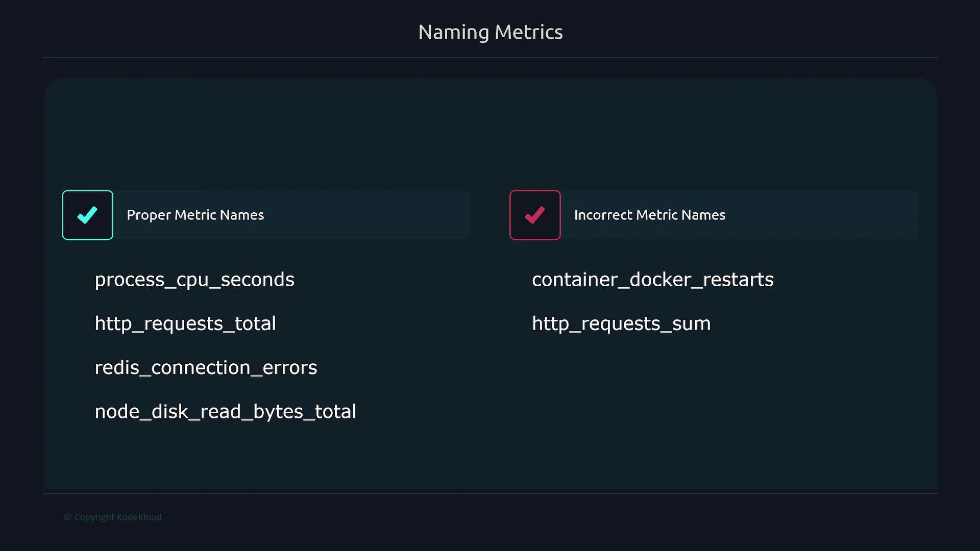Select http_requests_total metric name
This screenshot has height=551, width=980.
[x=185, y=323]
